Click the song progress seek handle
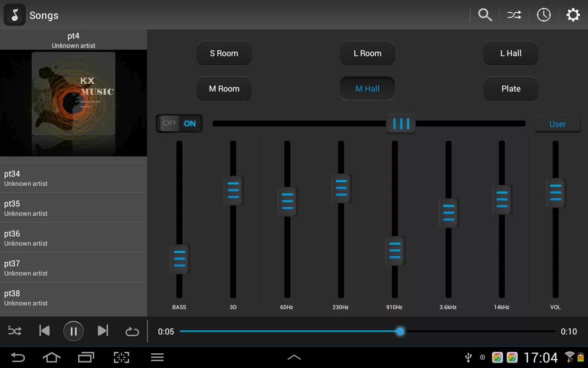This screenshot has height=368, width=588. pos(400,331)
